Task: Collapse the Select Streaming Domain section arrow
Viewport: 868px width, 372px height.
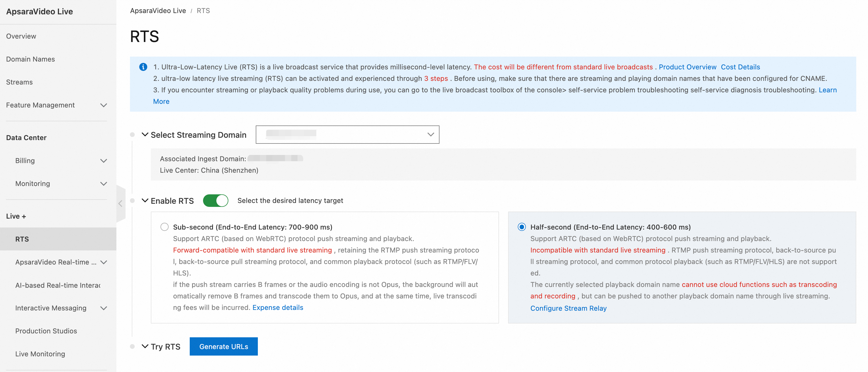Action: 145,134
